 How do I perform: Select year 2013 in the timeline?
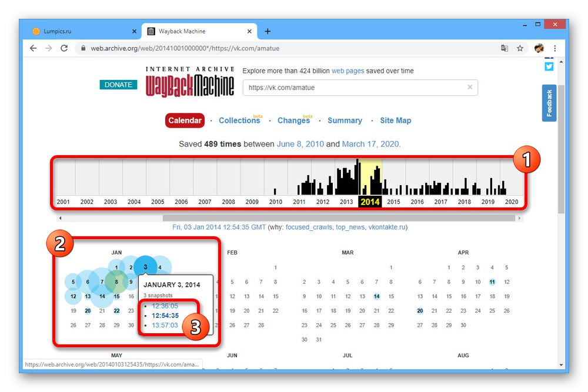[346, 202]
